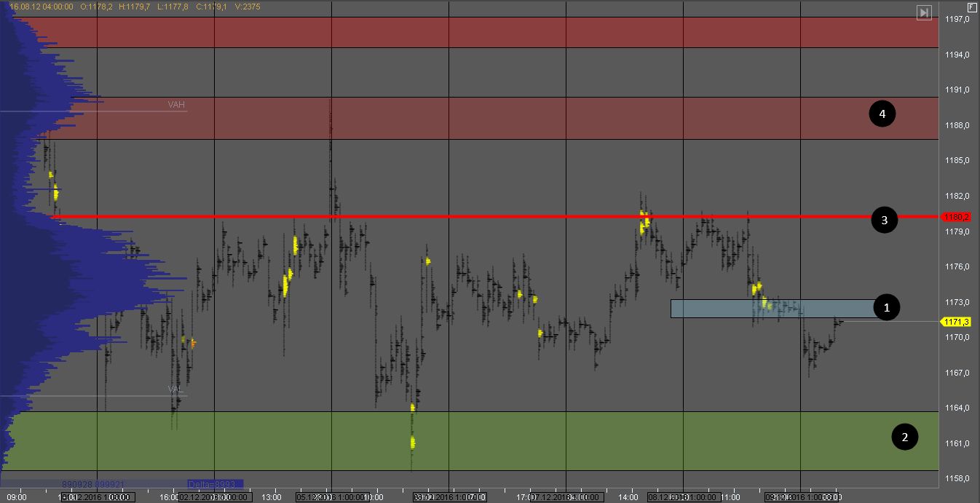Select the green support zone near 1161

466,440
